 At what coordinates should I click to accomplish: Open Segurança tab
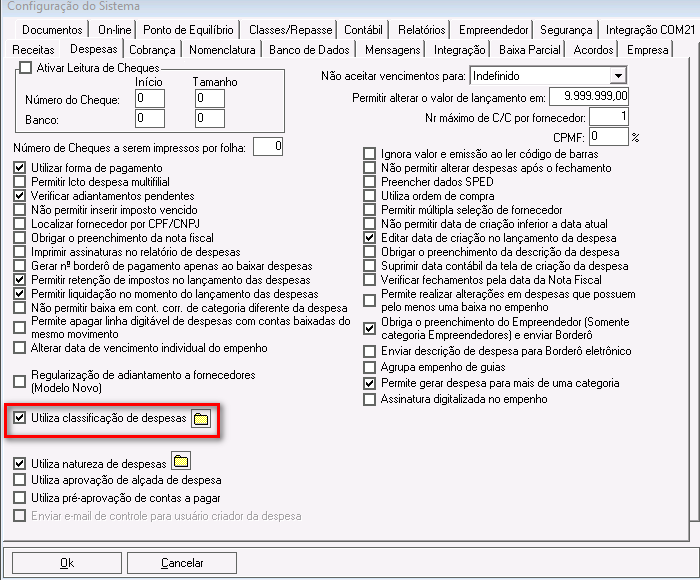[x=566, y=30]
